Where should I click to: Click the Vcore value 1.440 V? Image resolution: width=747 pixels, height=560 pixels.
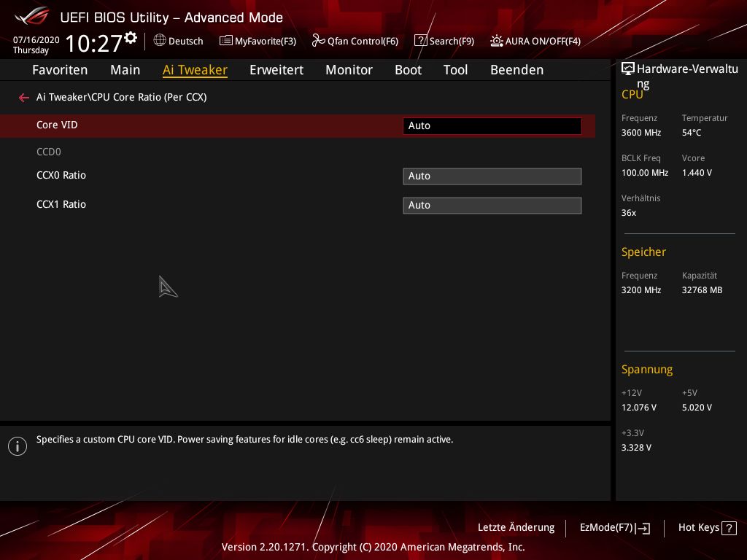[697, 173]
